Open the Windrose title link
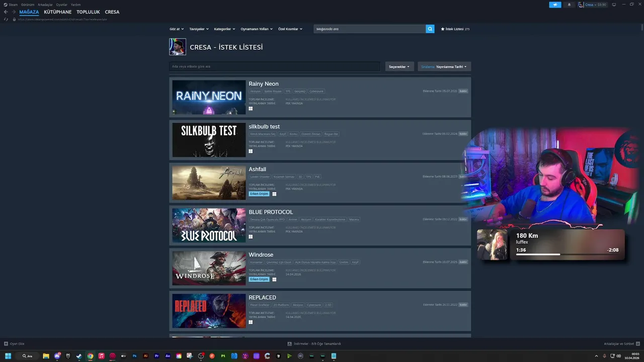Image resolution: width=644 pixels, height=362 pixels. (x=261, y=255)
